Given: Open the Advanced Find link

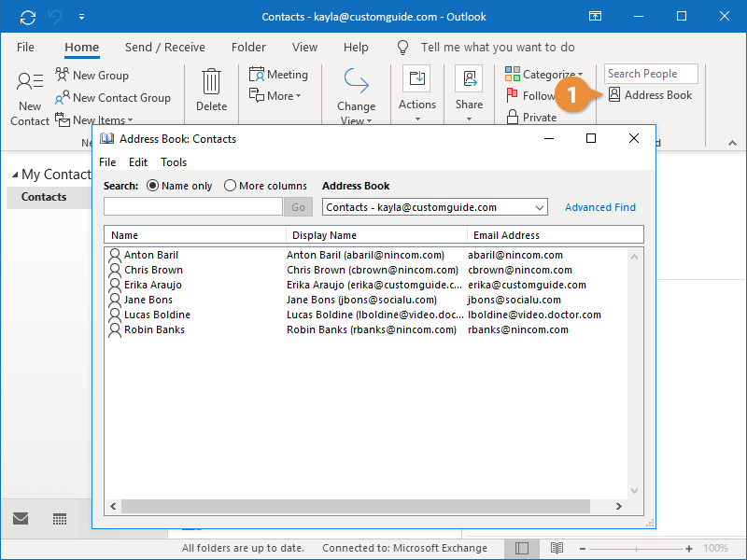Looking at the screenshot, I should click(600, 207).
